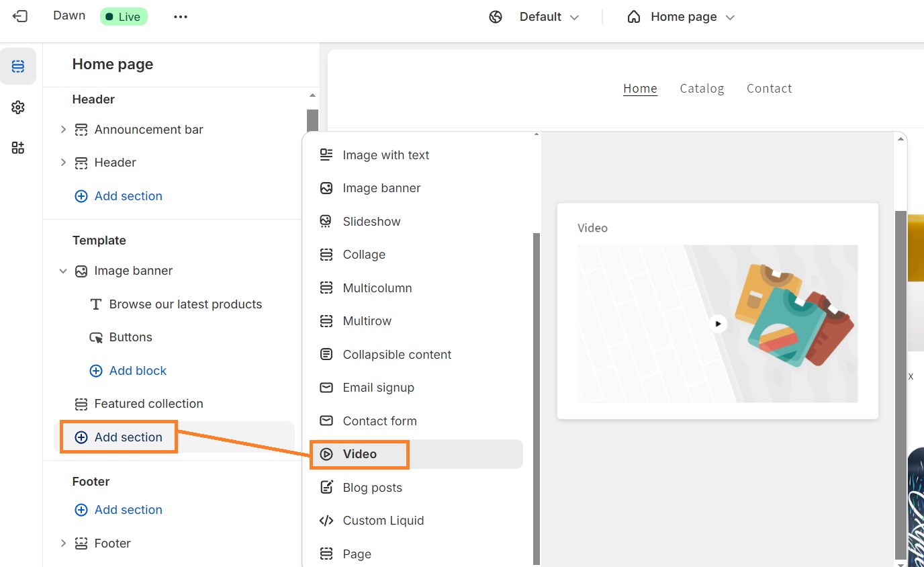Select Multicolumn from the section menu
This screenshot has height=567, width=924.
pyautogui.click(x=377, y=288)
